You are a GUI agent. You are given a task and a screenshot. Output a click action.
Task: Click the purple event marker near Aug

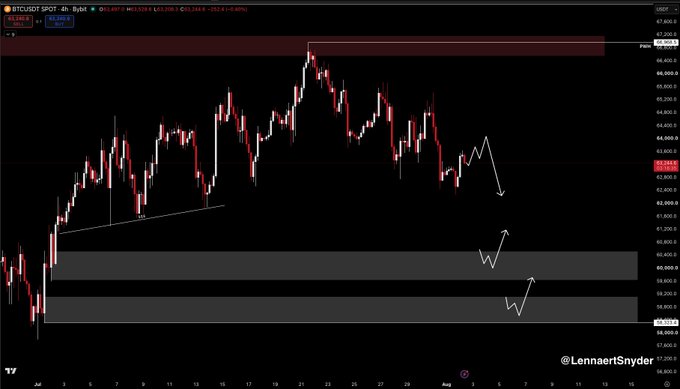pos(464,374)
